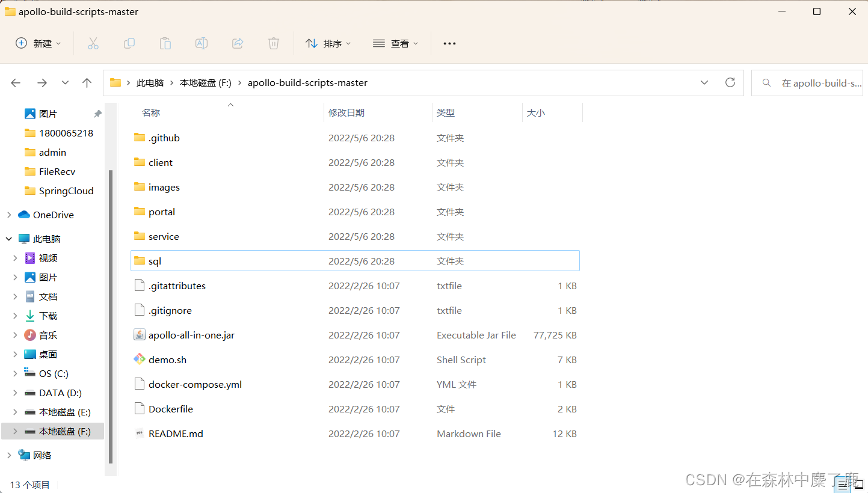The width and height of the screenshot is (868, 493).
Task: Expand the address bar history dropdown
Action: [704, 82]
